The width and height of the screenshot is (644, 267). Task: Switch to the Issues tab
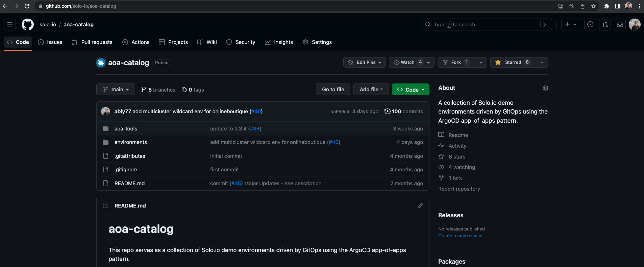50,42
